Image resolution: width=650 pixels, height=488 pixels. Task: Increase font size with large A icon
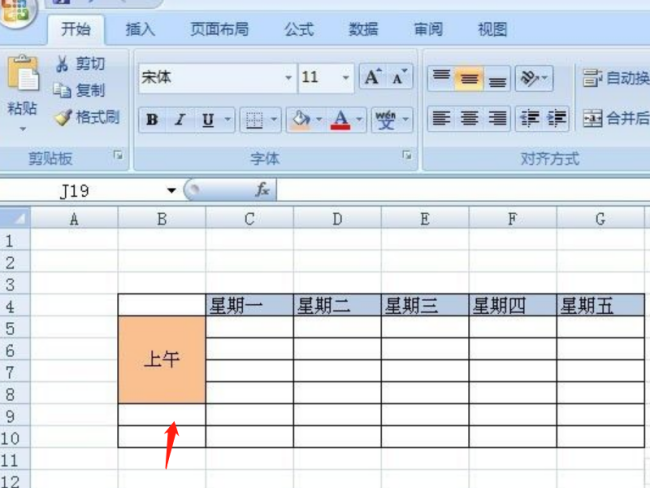[373, 77]
